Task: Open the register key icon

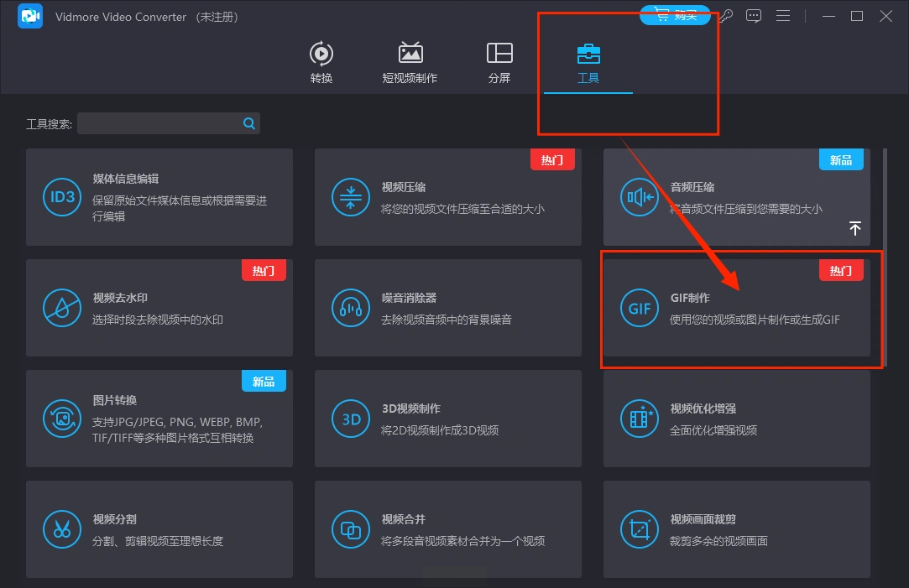Action: tap(726, 16)
